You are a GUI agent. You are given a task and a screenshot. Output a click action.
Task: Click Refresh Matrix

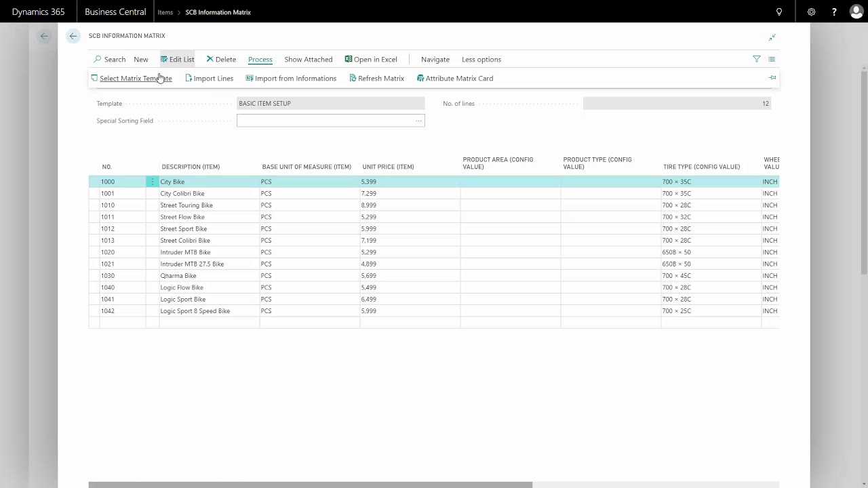pyautogui.click(x=377, y=78)
